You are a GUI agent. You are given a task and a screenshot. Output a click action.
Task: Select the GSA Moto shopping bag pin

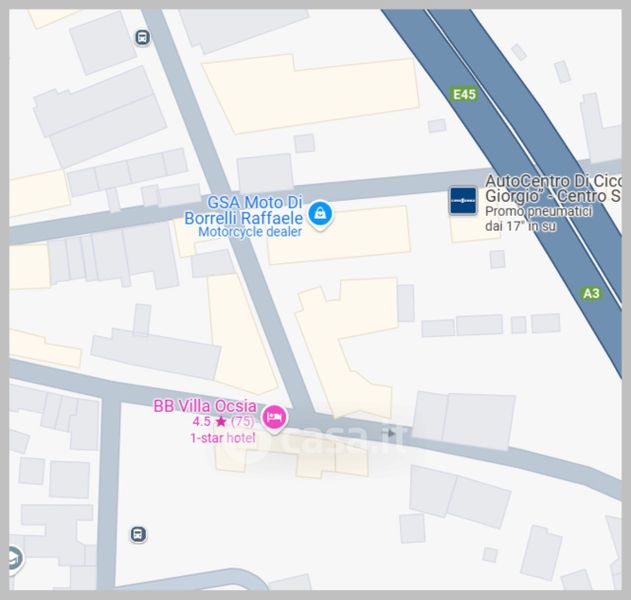pyautogui.click(x=320, y=214)
